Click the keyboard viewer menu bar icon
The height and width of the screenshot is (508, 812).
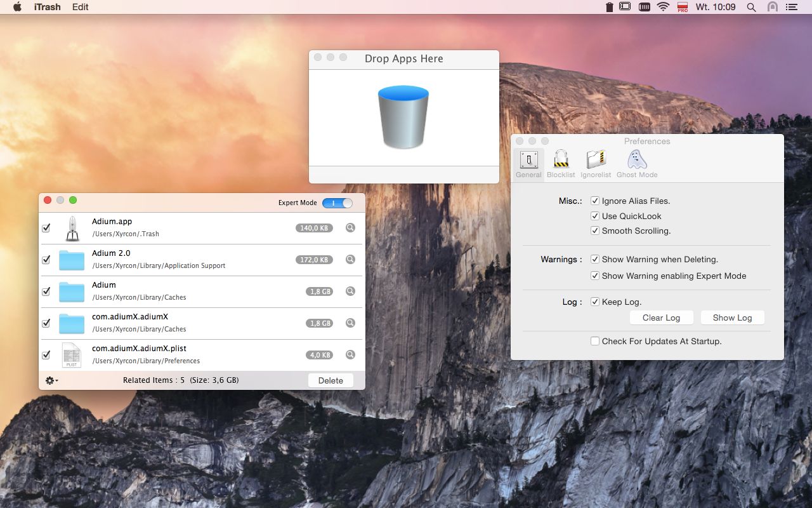point(644,7)
